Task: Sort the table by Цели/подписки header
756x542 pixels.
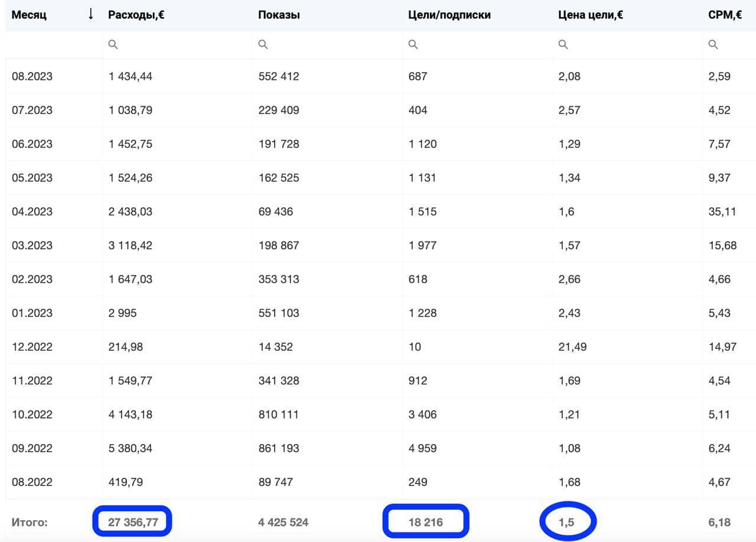Action: (x=449, y=15)
